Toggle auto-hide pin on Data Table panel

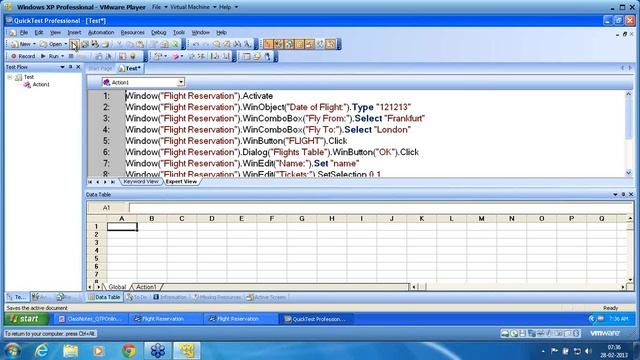click(x=623, y=194)
